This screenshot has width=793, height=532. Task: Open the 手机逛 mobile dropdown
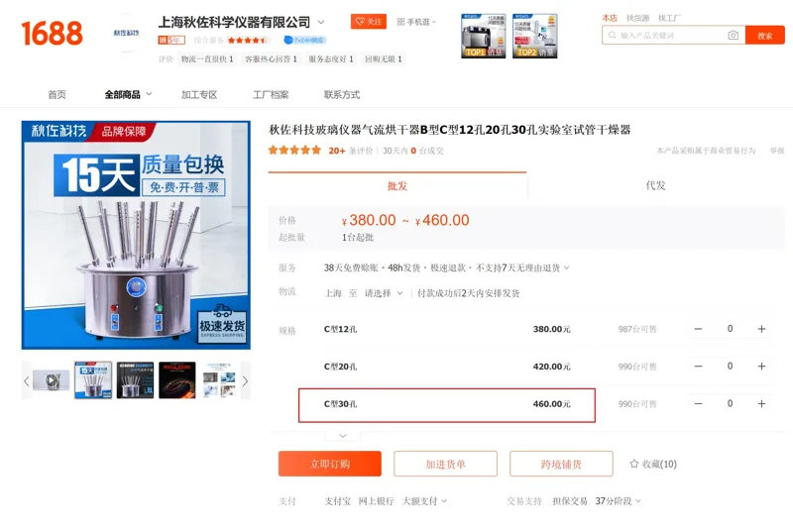[x=416, y=22]
